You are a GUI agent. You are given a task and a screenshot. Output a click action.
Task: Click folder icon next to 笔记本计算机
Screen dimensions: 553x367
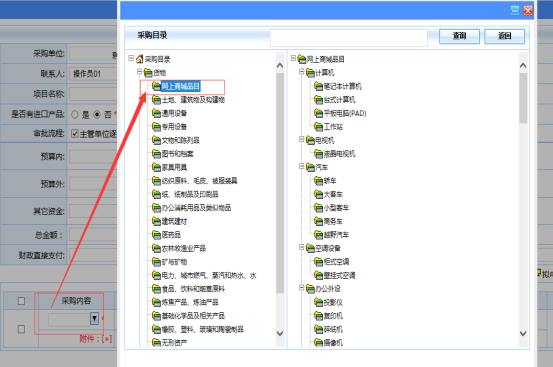pyautogui.click(x=318, y=86)
